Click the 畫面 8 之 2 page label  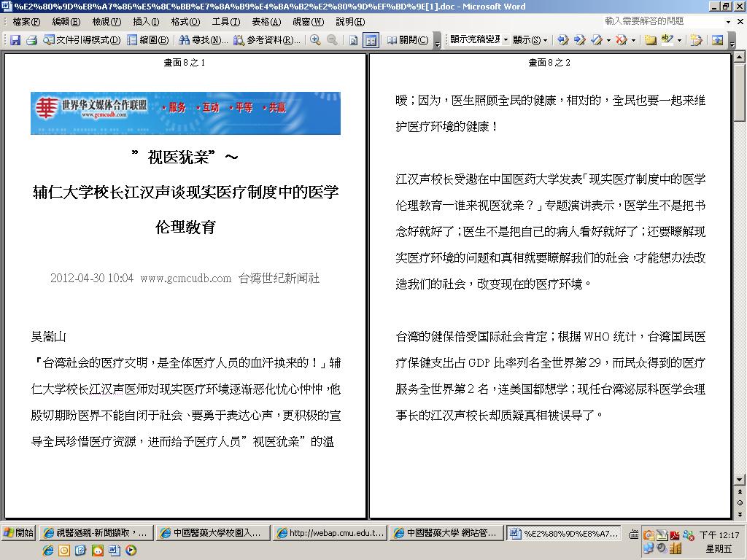click(549, 63)
